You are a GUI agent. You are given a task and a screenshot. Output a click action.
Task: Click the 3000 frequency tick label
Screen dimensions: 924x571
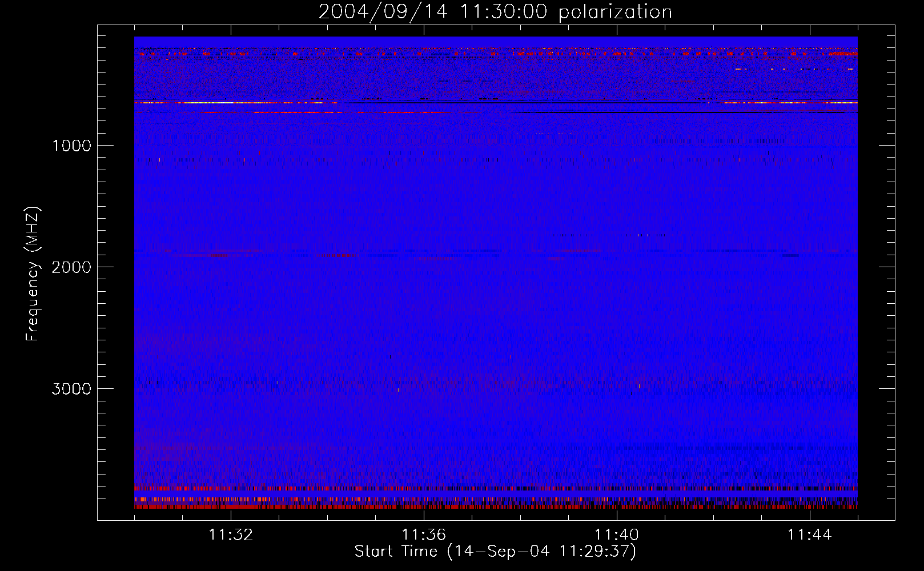click(71, 389)
